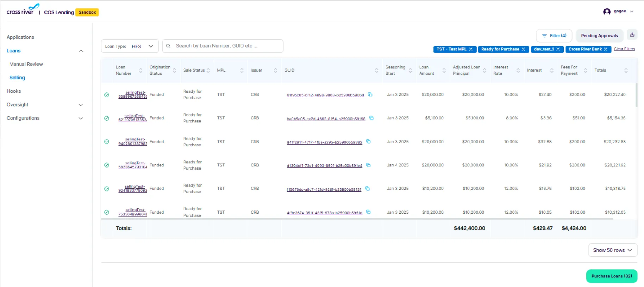Copy the GUID in the $10,312.05 totals row
Viewport: 644px width, 287px height.
click(368, 212)
